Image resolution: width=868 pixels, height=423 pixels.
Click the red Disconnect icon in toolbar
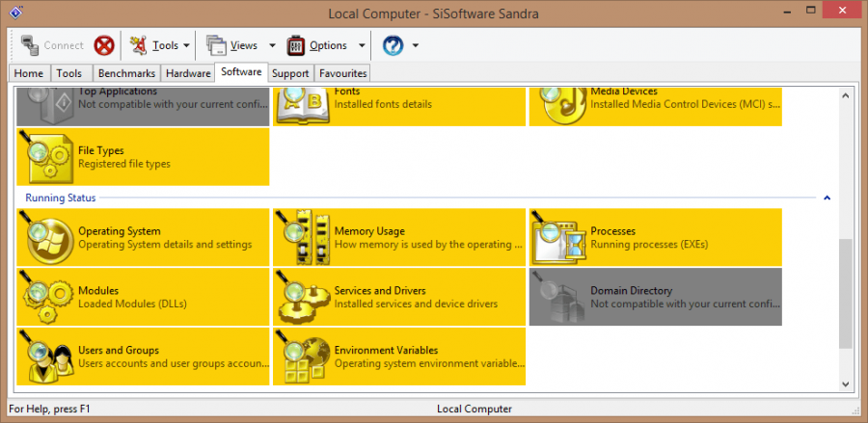click(x=103, y=45)
